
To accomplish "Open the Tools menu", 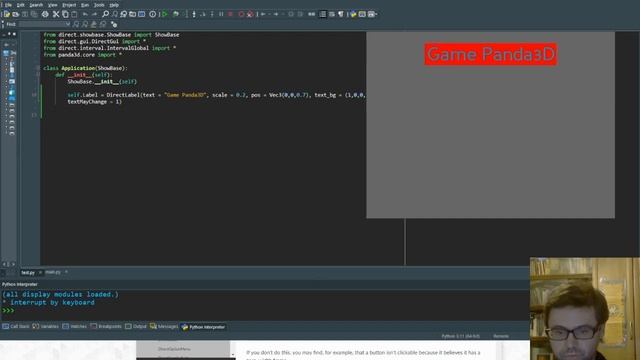I will [x=99, y=5].
